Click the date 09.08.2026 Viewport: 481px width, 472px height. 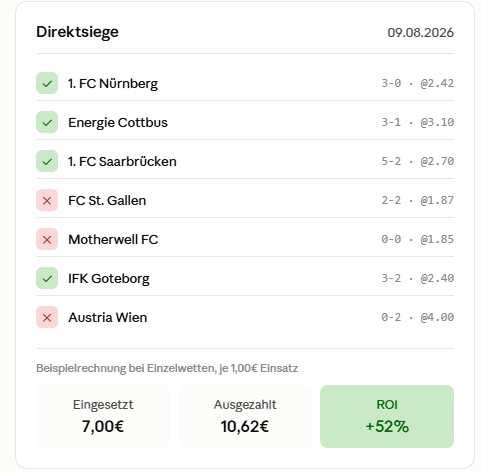[420, 33]
